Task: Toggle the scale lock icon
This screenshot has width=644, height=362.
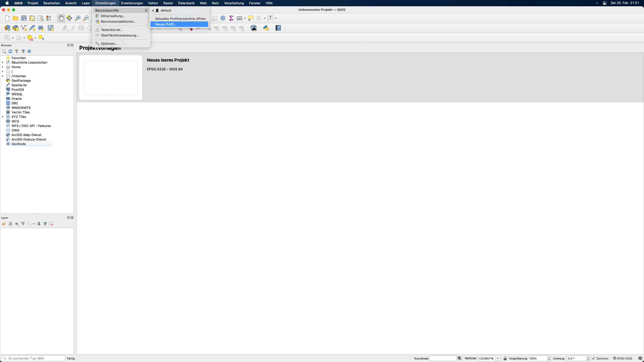Action: click(505, 358)
